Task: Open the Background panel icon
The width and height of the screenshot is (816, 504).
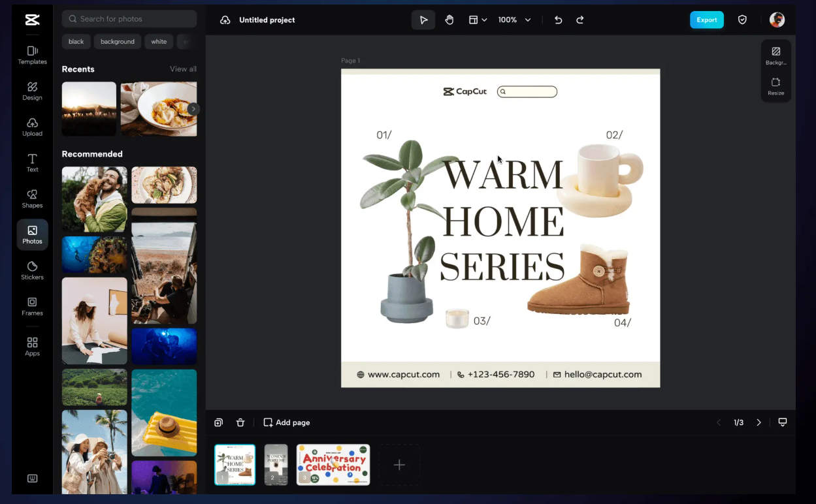Action: tap(775, 55)
